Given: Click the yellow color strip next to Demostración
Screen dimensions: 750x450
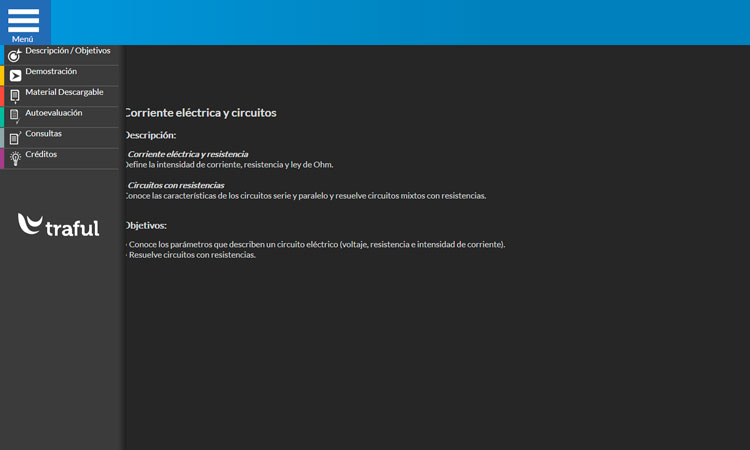Looking at the screenshot, I should (x=2, y=75).
